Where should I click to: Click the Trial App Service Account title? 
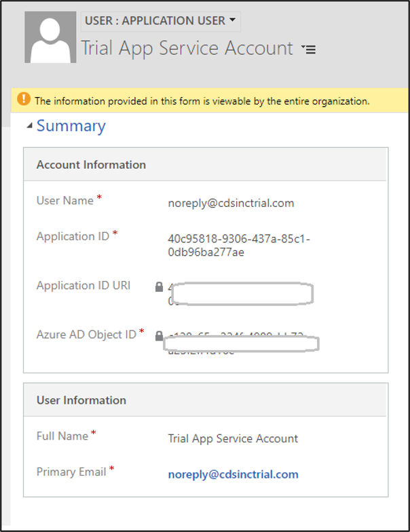click(187, 49)
